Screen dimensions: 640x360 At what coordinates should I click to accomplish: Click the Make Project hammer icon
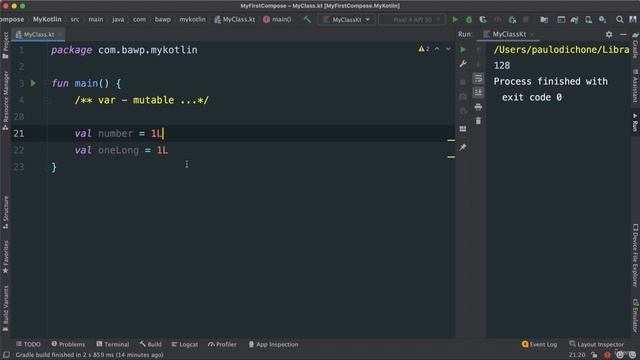[307, 19]
